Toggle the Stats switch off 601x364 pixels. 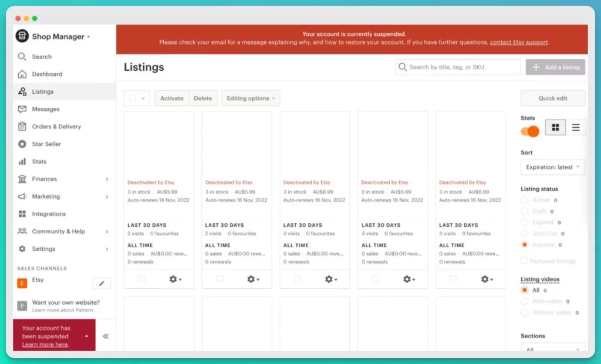pos(530,131)
